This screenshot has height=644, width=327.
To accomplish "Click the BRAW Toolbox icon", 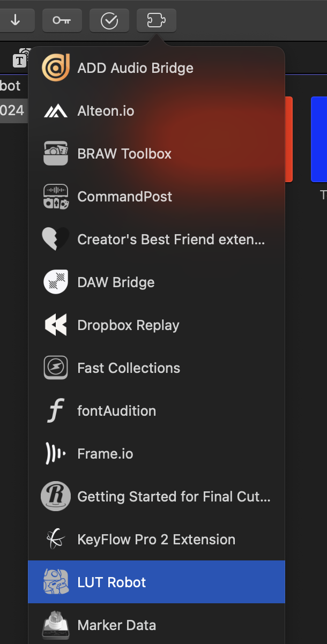I will [x=56, y=154].
